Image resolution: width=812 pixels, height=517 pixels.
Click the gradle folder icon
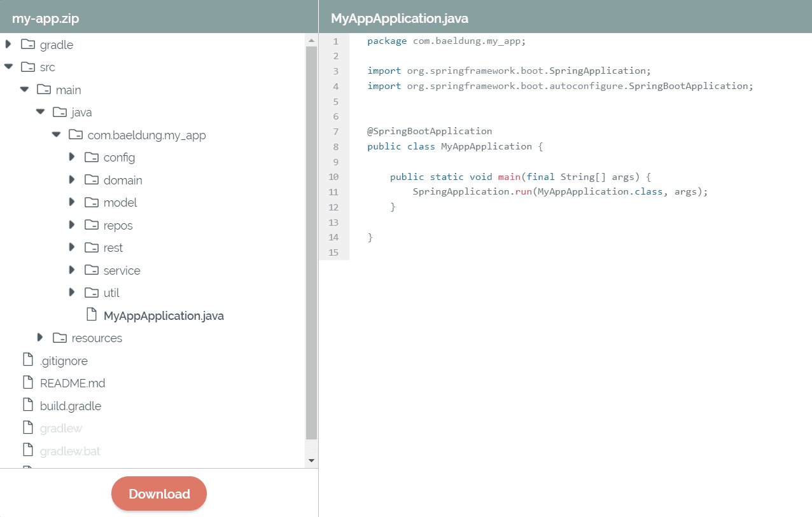point(28,45)
